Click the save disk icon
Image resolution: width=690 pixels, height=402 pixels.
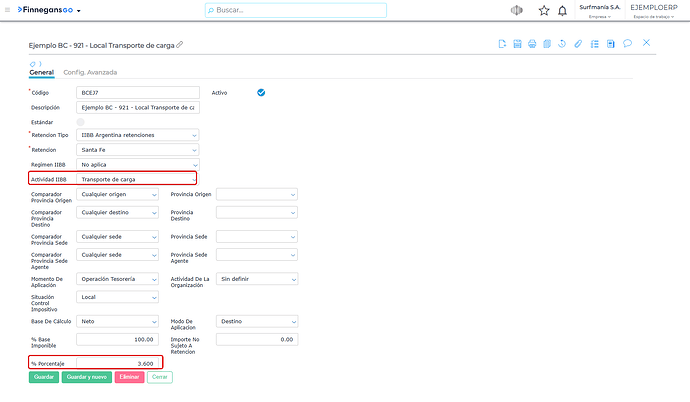[x=517, y=44]
